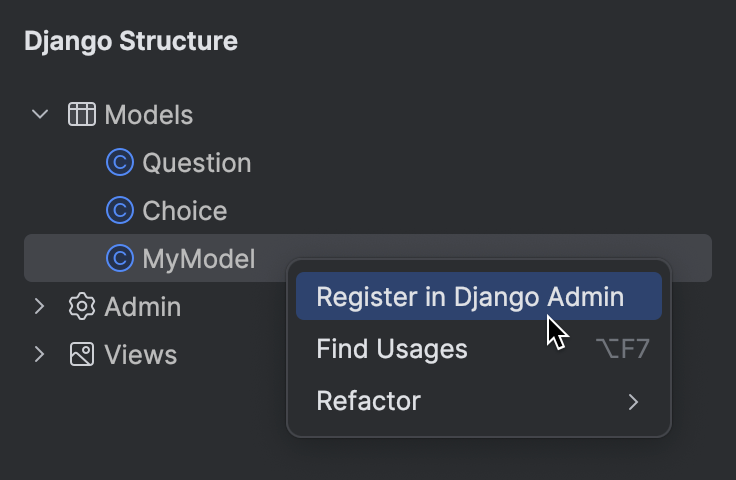Image resolution: width=736 pixels, height=480 pixels.
Task: Click the Django Structure panel title
Action: point(131,41)
